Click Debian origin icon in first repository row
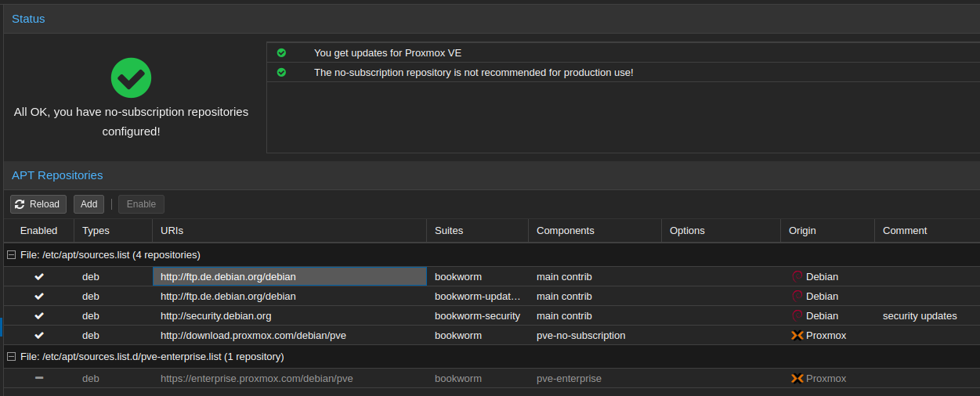Screen dimensions: 980x396 [797, 276]
